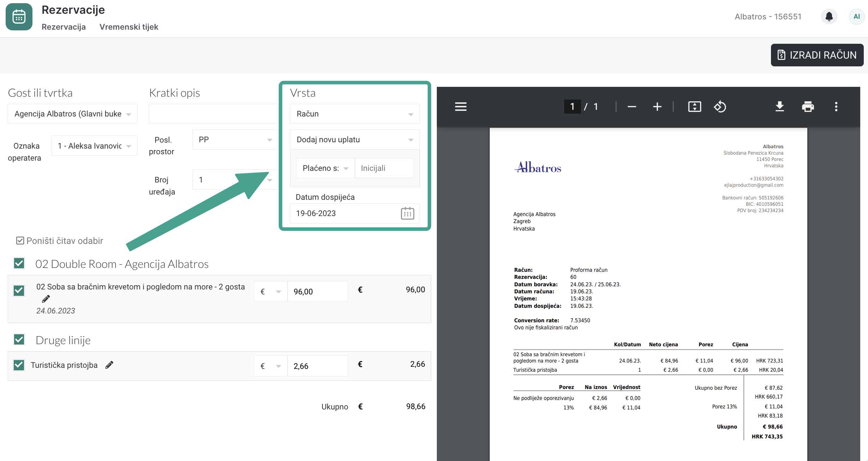Download the invoice PDF
Image resolution: width=868 pixels, height=461 pixels.
pyautogui.click(x=779, y=107)
